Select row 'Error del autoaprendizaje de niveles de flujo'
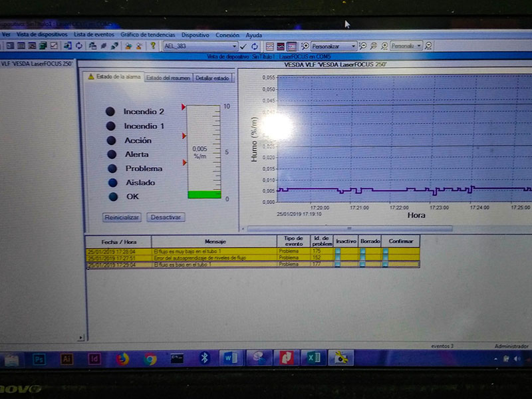Viewport: 532px width, 399px height. click(x=253, y=258)
